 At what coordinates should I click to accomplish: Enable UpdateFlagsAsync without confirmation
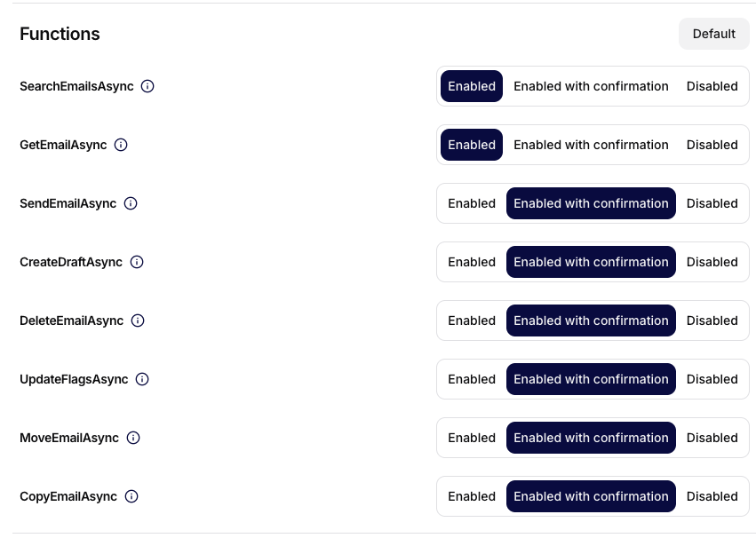[472, 379]
